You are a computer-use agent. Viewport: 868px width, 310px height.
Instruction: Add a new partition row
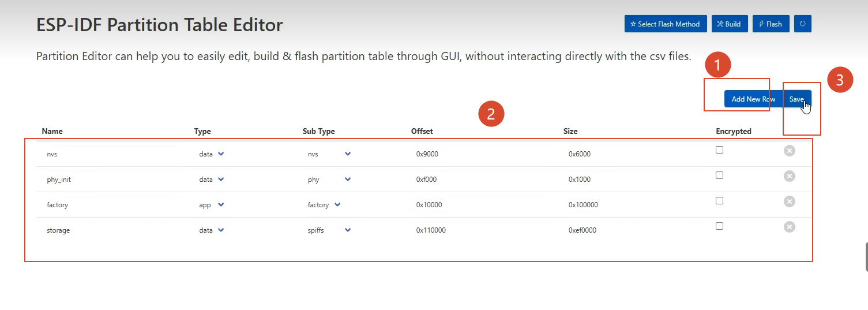coord(753,99)
